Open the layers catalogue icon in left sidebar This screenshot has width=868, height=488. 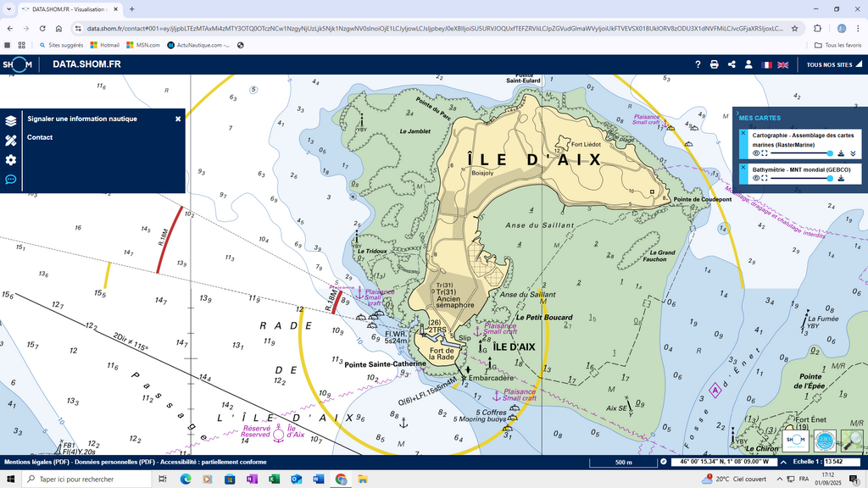(10, 121)
